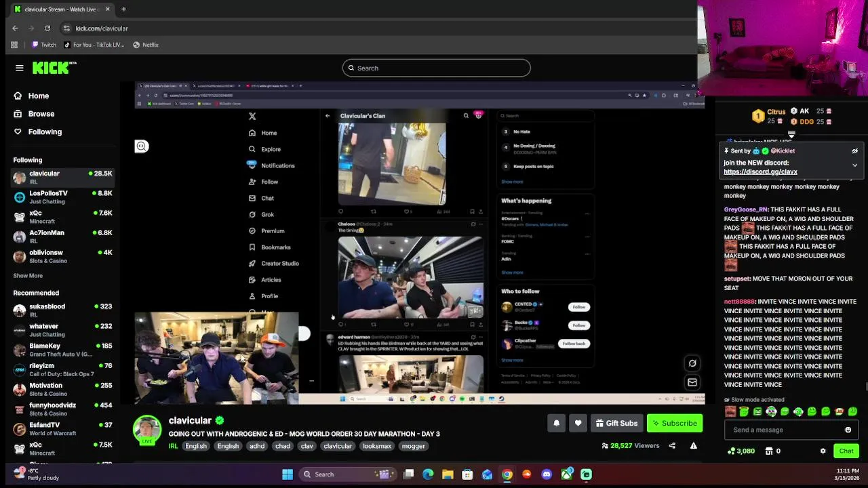Expand pinned message chevron

[x=854, y=165]
